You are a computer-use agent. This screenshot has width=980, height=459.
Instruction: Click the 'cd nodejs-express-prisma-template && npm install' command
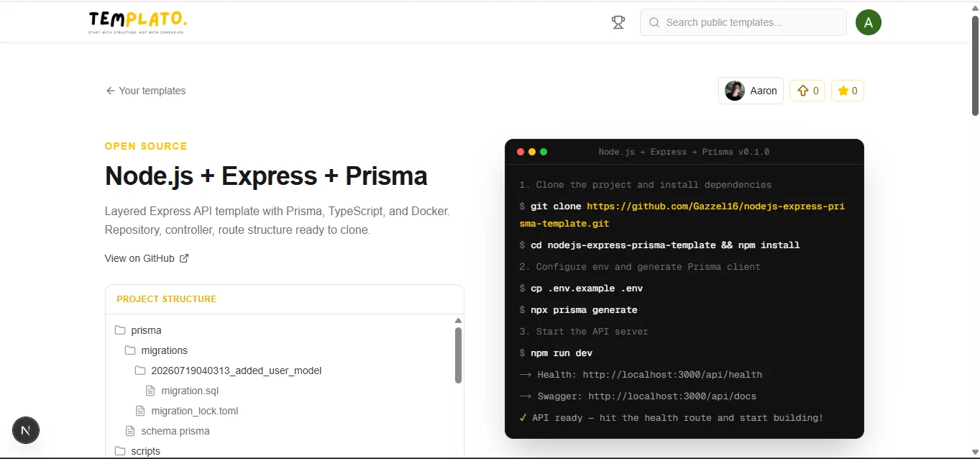coord(665,245)
